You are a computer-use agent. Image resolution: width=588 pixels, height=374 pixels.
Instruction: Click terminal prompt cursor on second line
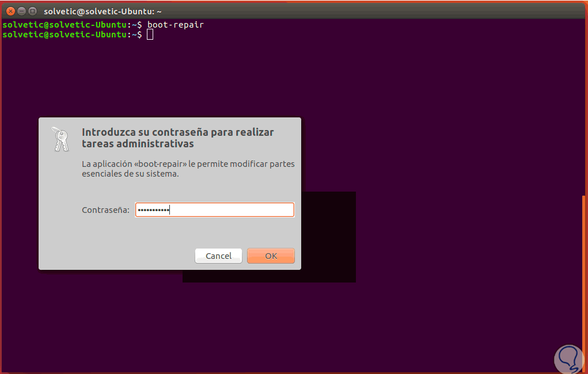coord(150,35)
